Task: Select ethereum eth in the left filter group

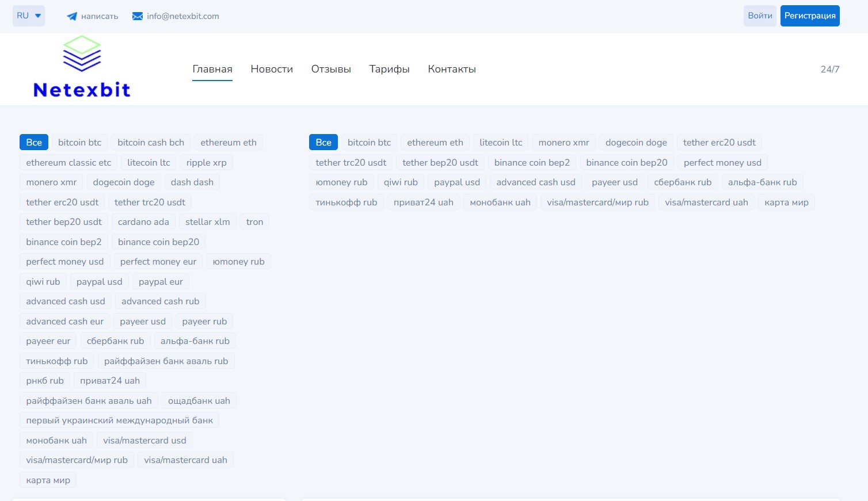Action: pos(229,143)
